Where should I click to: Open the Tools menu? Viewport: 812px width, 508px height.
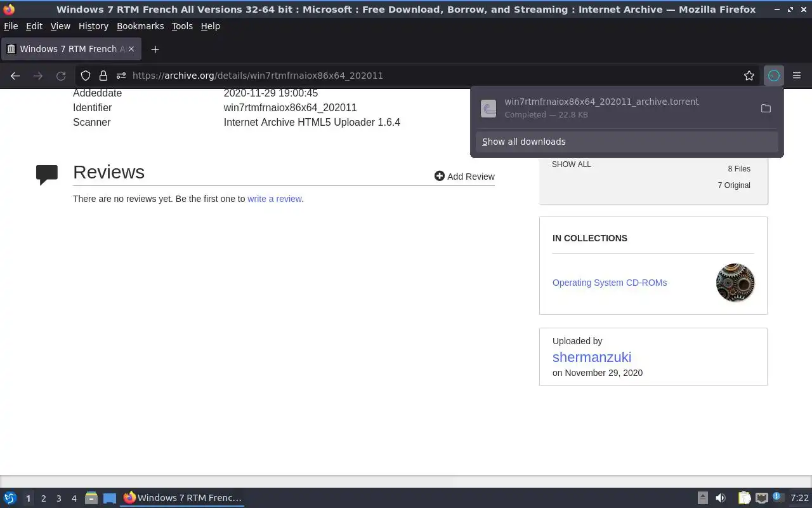tap(182, 26)
